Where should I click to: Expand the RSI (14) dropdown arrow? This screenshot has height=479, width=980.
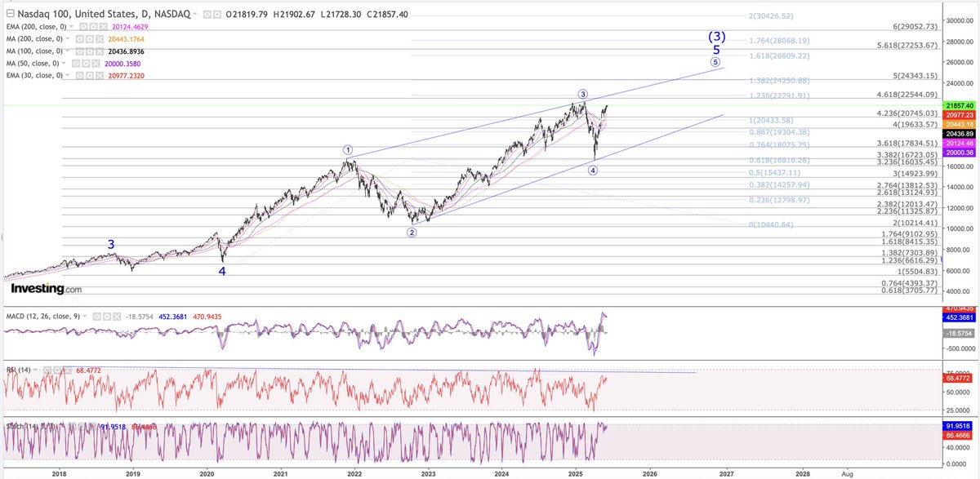point(35,369)
